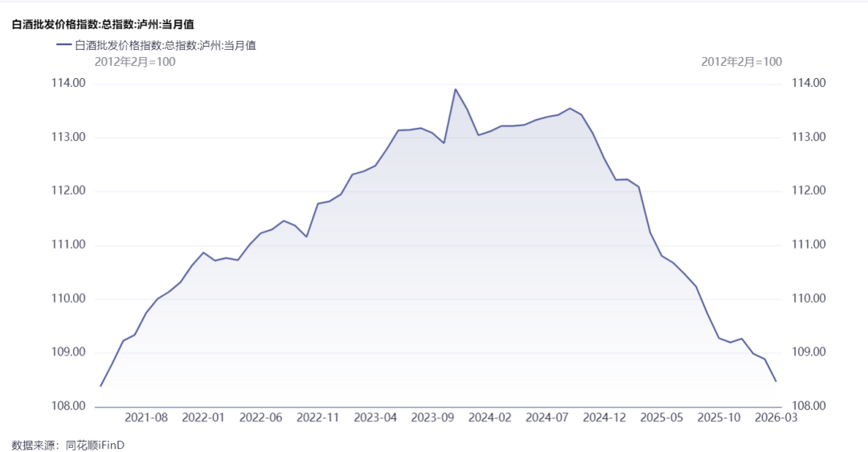Image resolution: width=868 pixels, height=452 pixels.
Task: Click the final data point at the line's right end
Action: pos(776,381)
